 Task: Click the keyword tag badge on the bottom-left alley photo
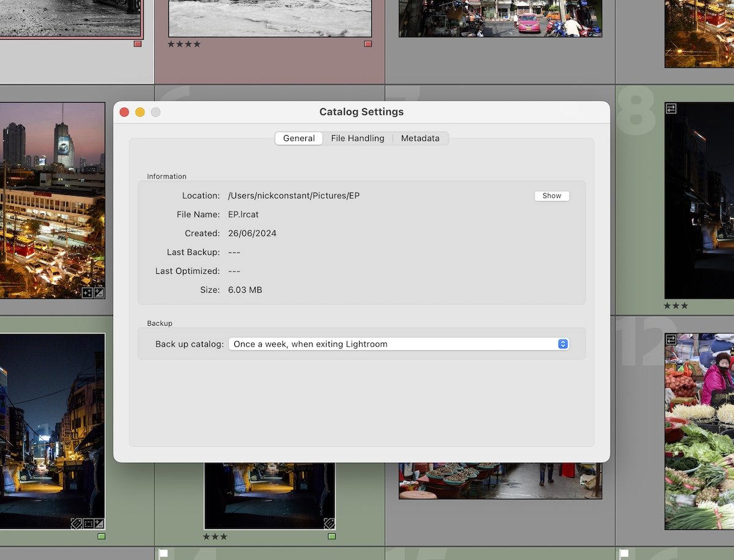[x=76, y=523]
